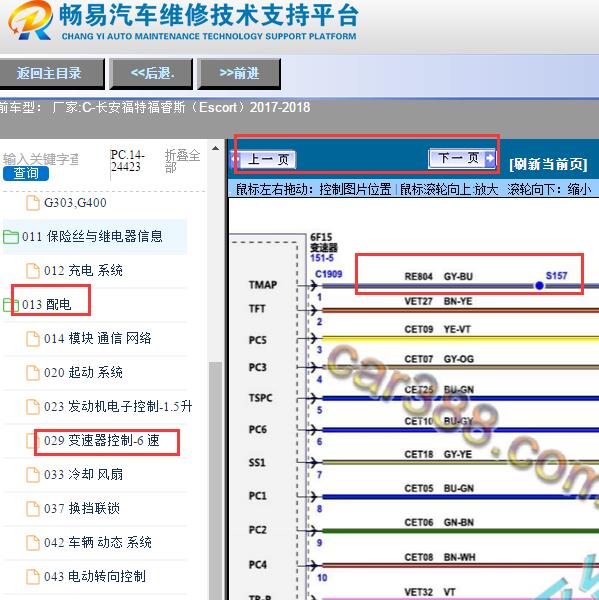Click the sidebar vertical scrollbar thumb
This screenshot has width=599, height=600.
point(215,480)
